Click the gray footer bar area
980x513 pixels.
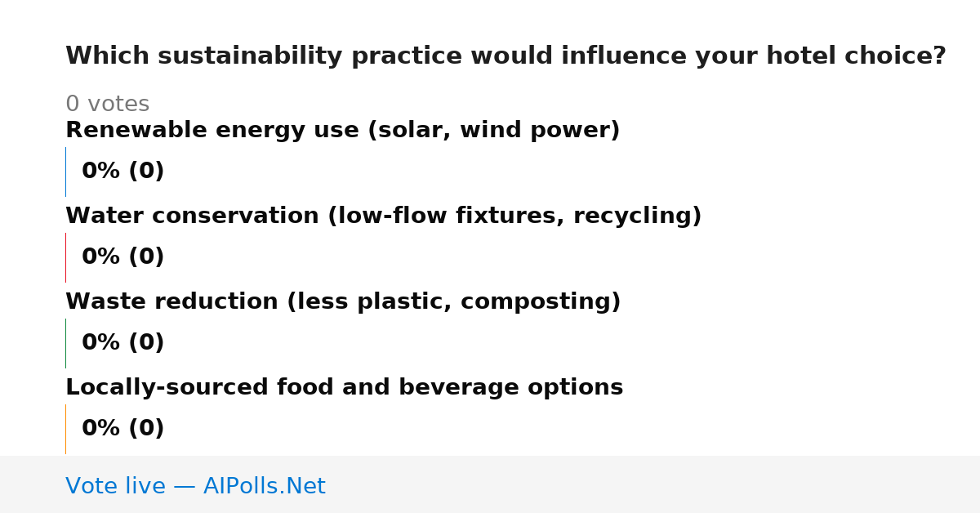coord(490,484)
